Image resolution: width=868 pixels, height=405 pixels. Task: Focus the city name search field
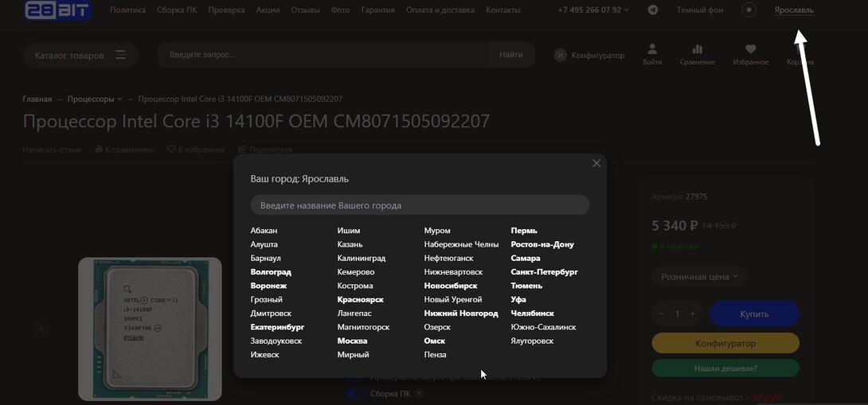tap(420, 205)
